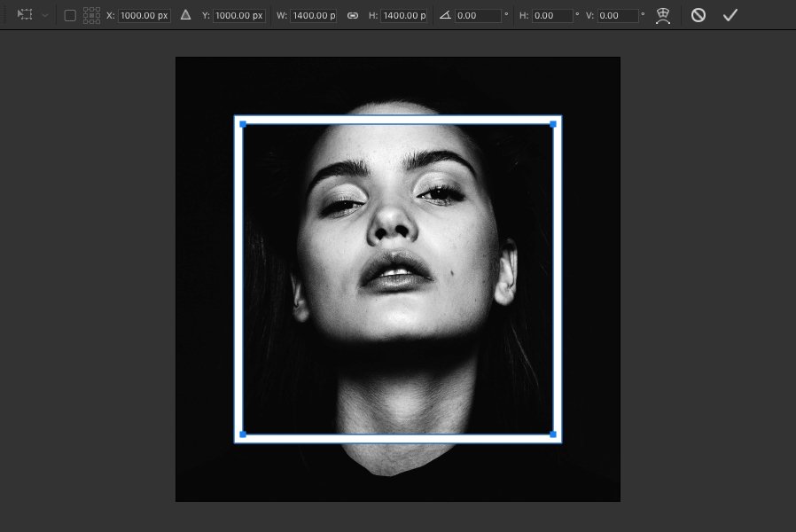Commit the transform with checkmark
Screen dimensions: 796x532
click(x=730, y=15)
